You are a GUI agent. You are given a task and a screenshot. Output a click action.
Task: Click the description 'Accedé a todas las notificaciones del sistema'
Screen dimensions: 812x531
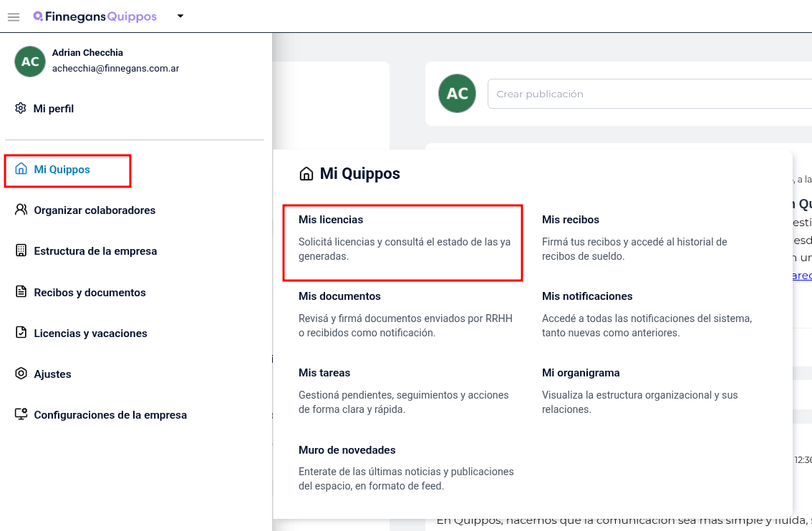click(x=647, y=326)
